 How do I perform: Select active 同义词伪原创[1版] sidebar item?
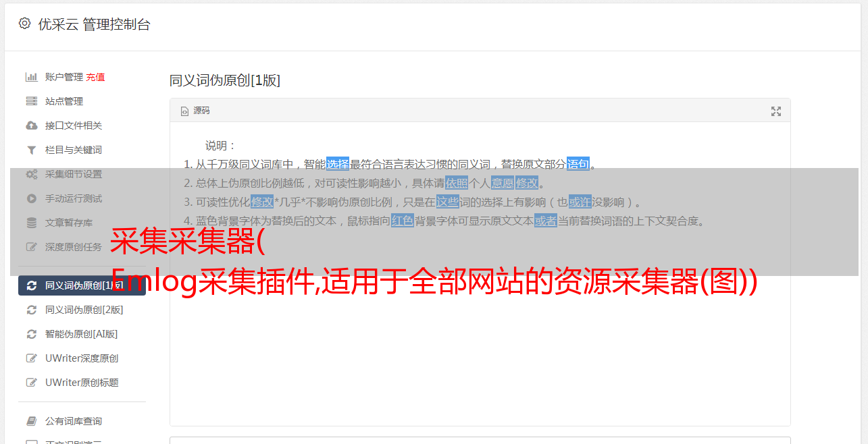click(x=82, y=285)
